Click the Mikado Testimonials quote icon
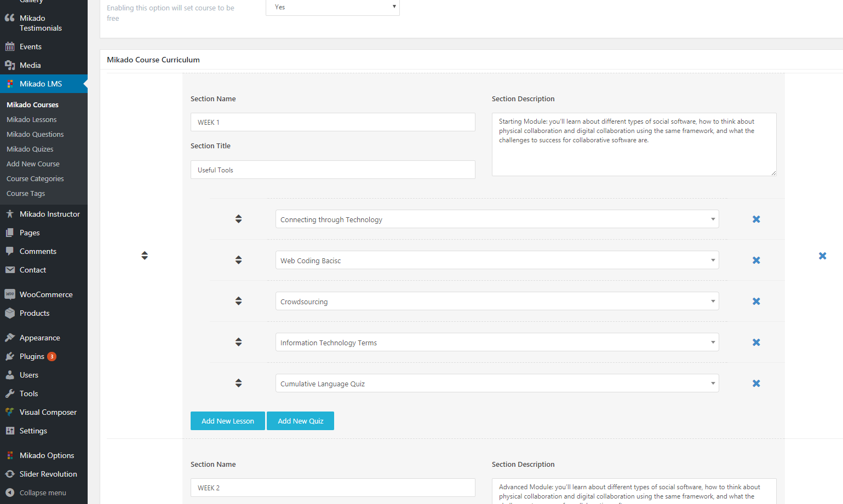The width and height of the screenshot is (843, 504). tap(10, 18)
